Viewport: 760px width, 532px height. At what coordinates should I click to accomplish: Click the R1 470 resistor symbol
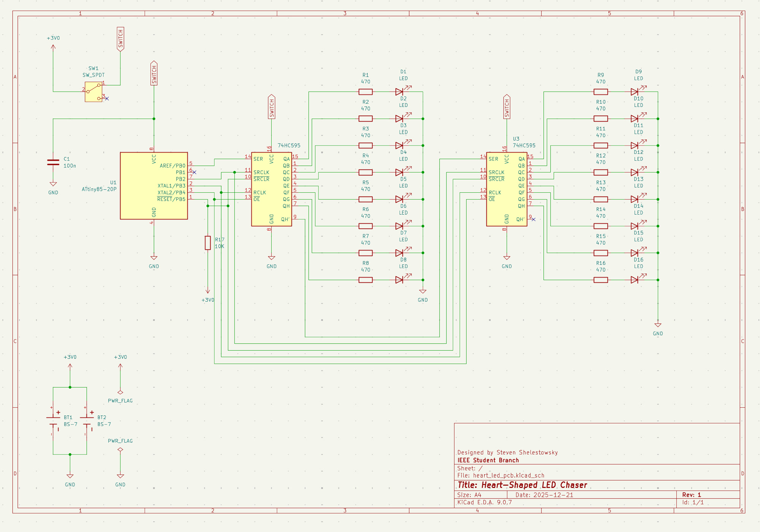coord(366,92)
